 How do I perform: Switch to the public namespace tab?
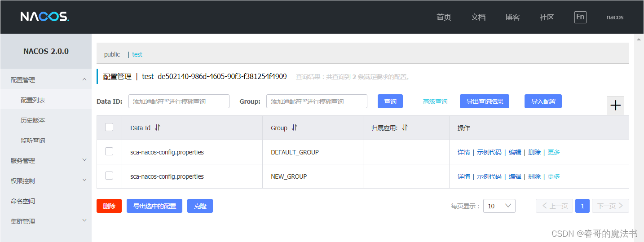point(112,54)
